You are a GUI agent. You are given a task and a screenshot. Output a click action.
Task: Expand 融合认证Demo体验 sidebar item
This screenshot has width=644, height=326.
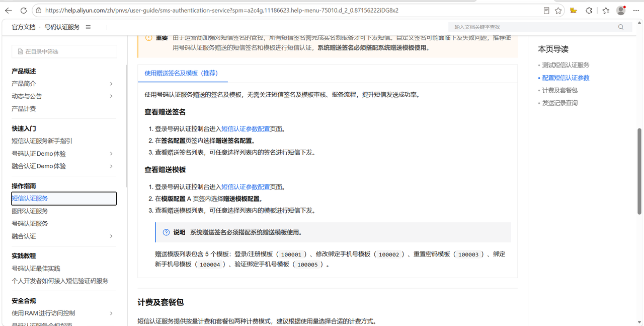pyautogui.click(x=111, y=166)
